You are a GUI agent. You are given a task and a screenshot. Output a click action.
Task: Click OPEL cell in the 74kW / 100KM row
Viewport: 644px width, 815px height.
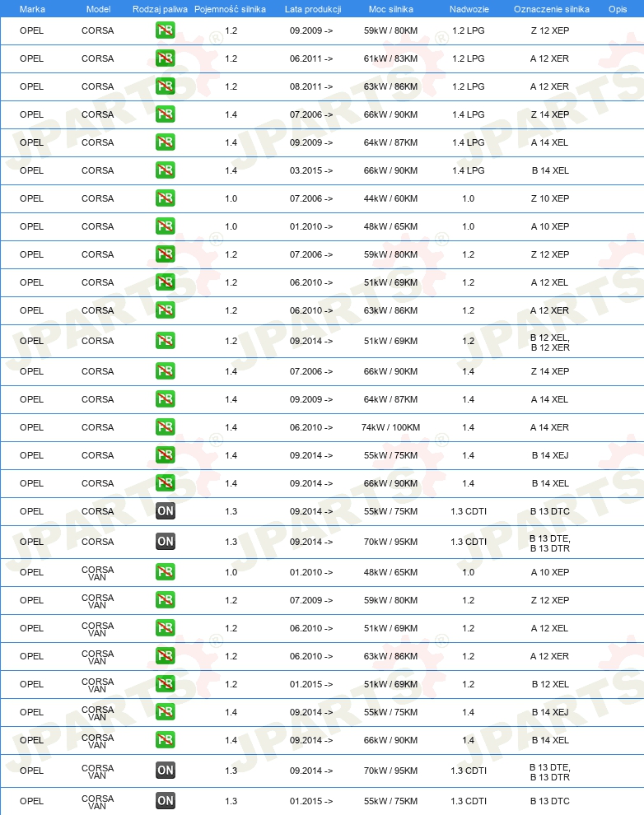coord(32,427)
